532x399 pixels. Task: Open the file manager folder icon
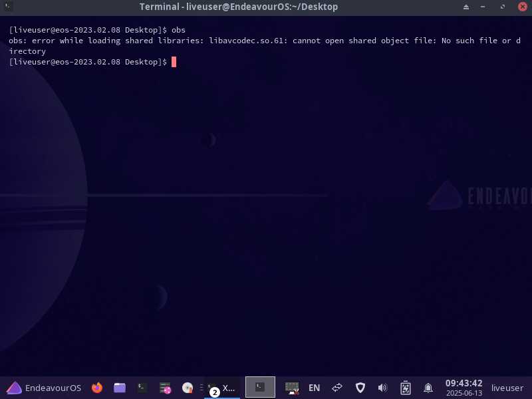(x=120, y=388)
